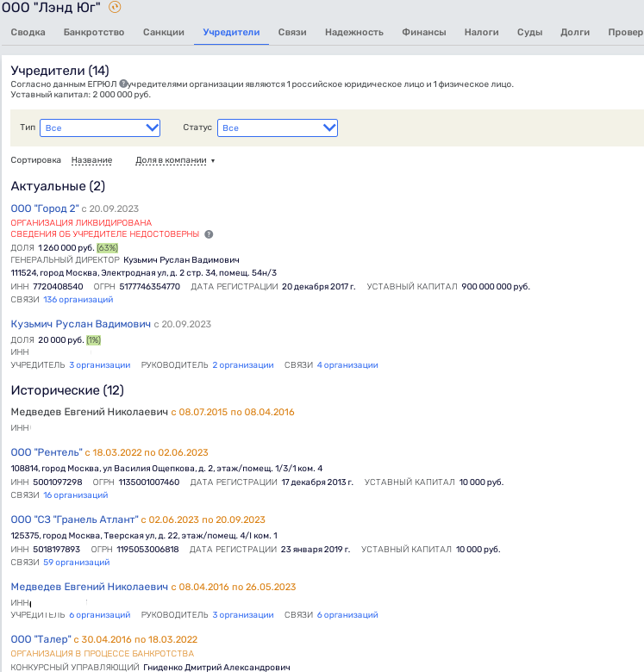Open 136 организаций link for Город 2
The width and height of the screenshot is (644, 672).
pyautogui.click(x=78, y=300)
